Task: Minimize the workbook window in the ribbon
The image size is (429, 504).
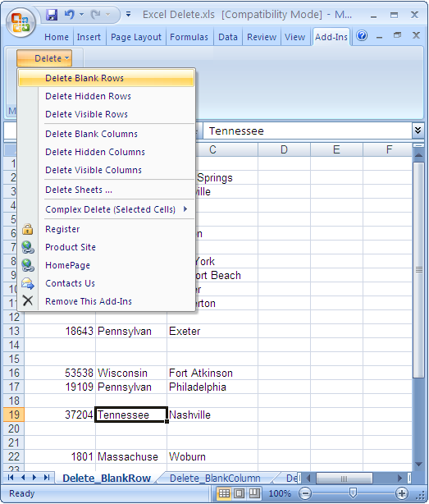Action: 379,36
